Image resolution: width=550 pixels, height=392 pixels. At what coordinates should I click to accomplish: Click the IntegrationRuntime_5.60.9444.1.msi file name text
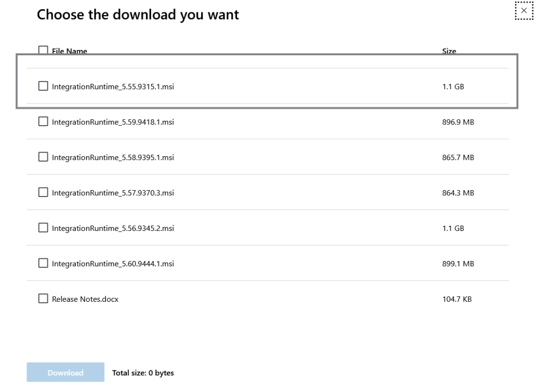(x=112, y=264)
